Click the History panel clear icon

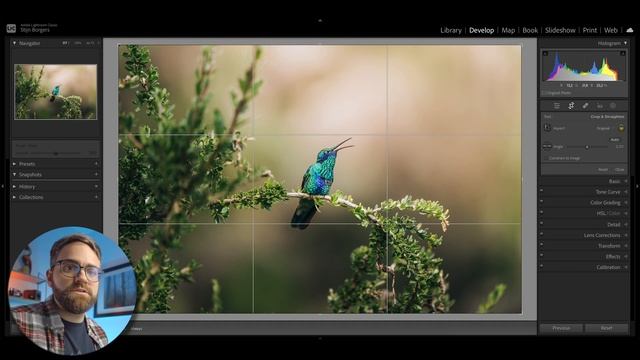coord(96,187)
